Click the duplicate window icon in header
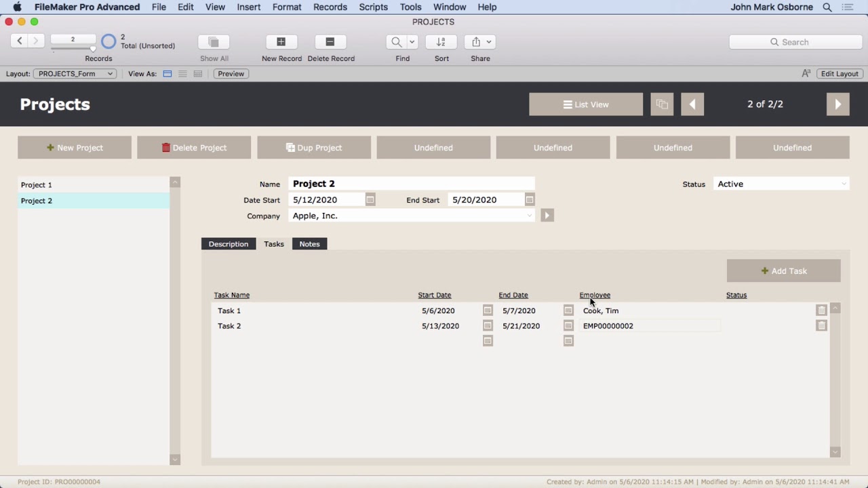This screenshot has height=488, width=868. coord(662,104)
